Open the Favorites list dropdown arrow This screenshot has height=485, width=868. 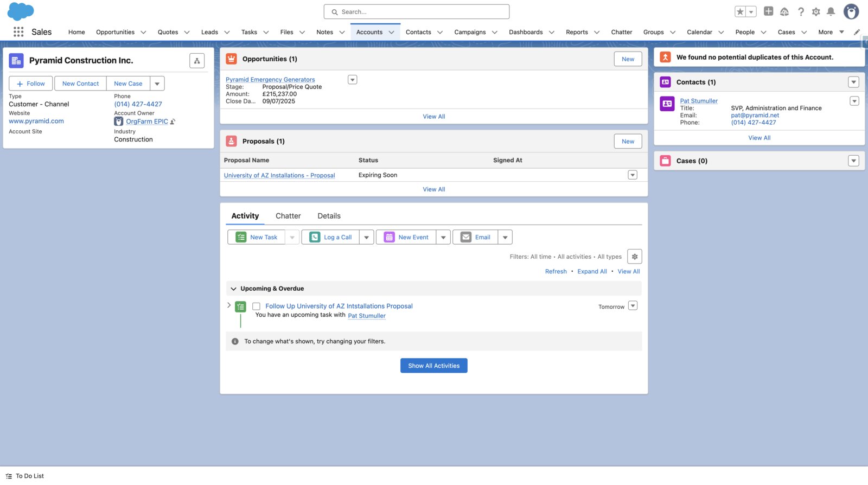(x=751, y=11)
